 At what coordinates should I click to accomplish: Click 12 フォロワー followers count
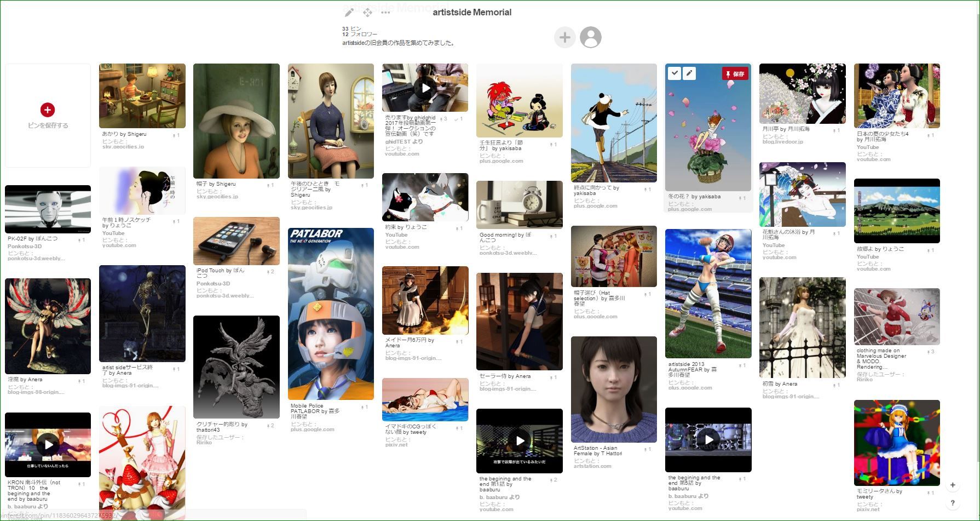point(360,35)
